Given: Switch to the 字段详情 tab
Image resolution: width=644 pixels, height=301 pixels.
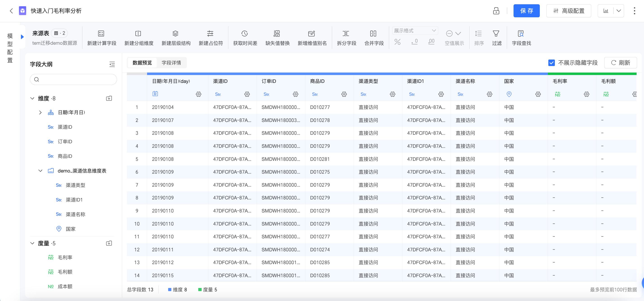Looking at the screenshot, I should coord(171,63).
